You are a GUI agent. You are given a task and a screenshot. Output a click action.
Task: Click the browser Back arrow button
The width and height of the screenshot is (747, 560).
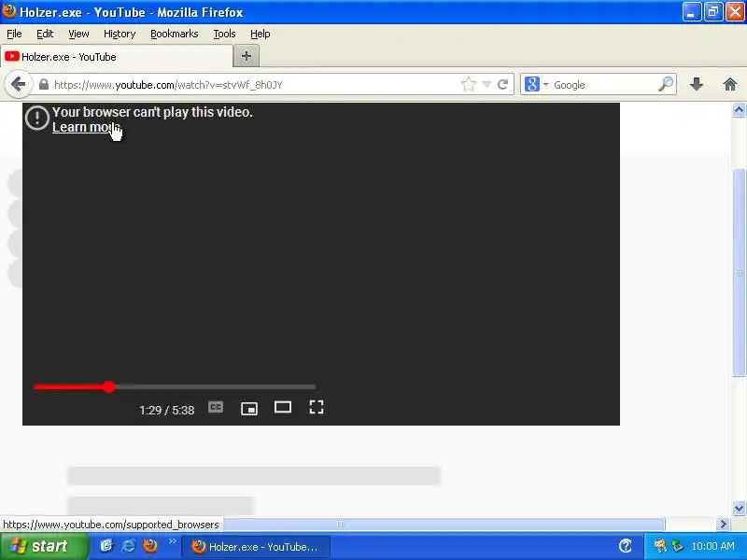pos(18,84)
